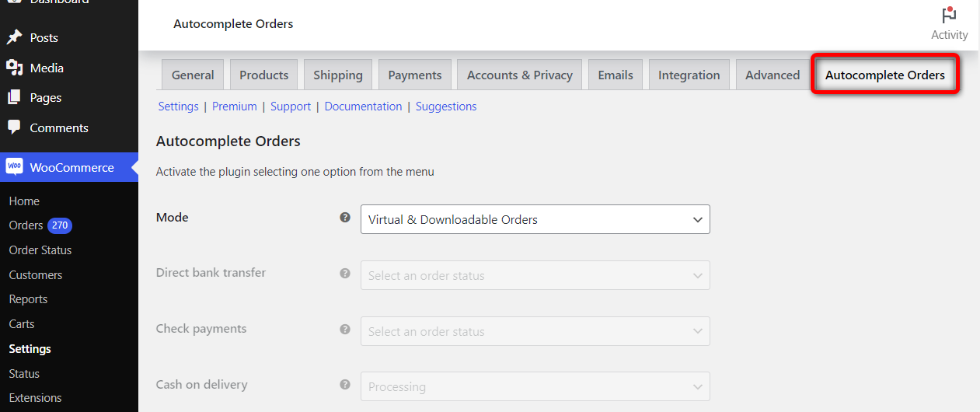Open Check payments order status dropdown
Viewport: 980px width, 412px height.
click(535, 331)
